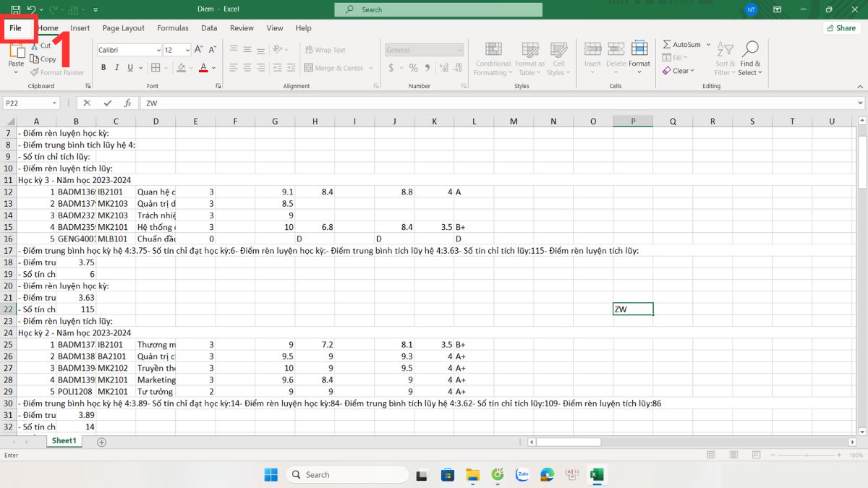Click the Cut scissors icon
Viewport: 868px width, 488px height.
[x=35, y=46]
